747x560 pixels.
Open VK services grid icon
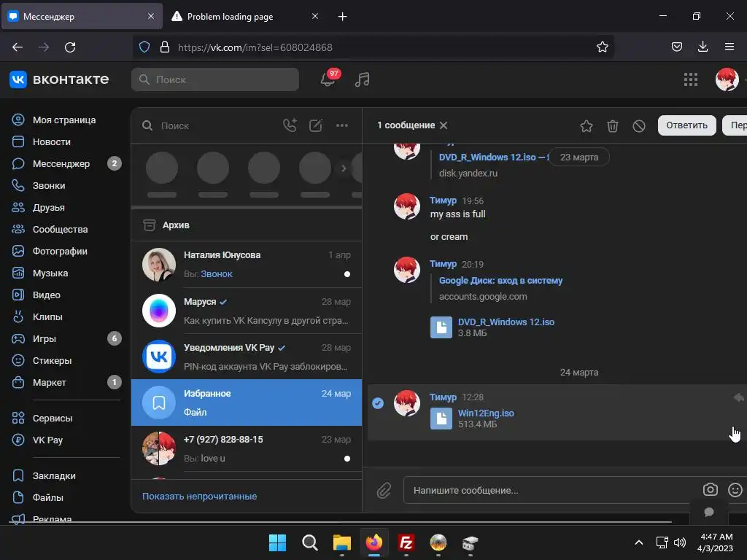click(690, 79)
